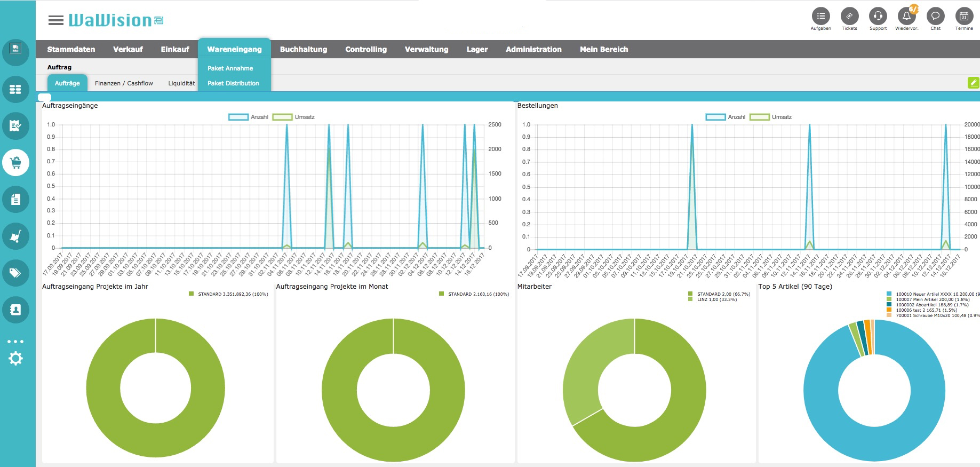Click the price tag sidebar icon
Screen dimensions: 980x467
click(x=15, y=273)
